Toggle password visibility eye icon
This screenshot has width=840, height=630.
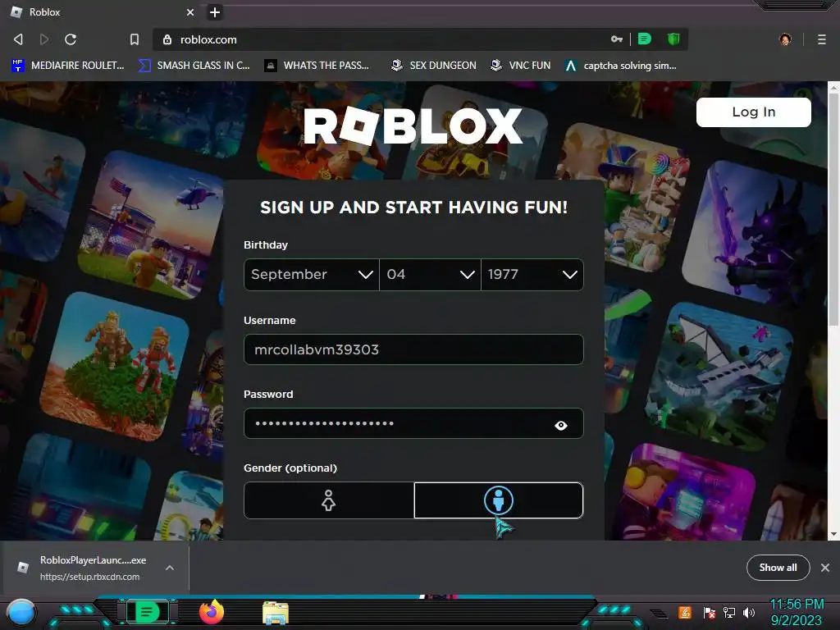pos(561,426)
